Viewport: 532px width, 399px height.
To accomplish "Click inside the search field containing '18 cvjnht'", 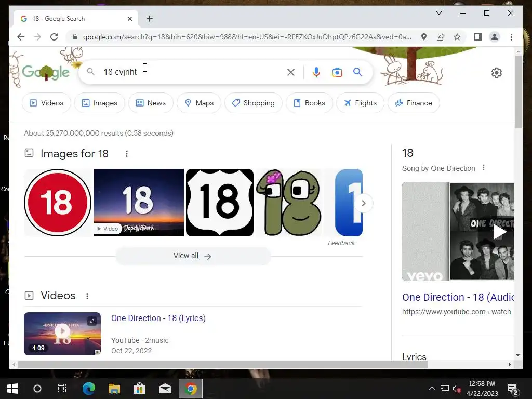I will pyautogui.click(x=192, y=72).
